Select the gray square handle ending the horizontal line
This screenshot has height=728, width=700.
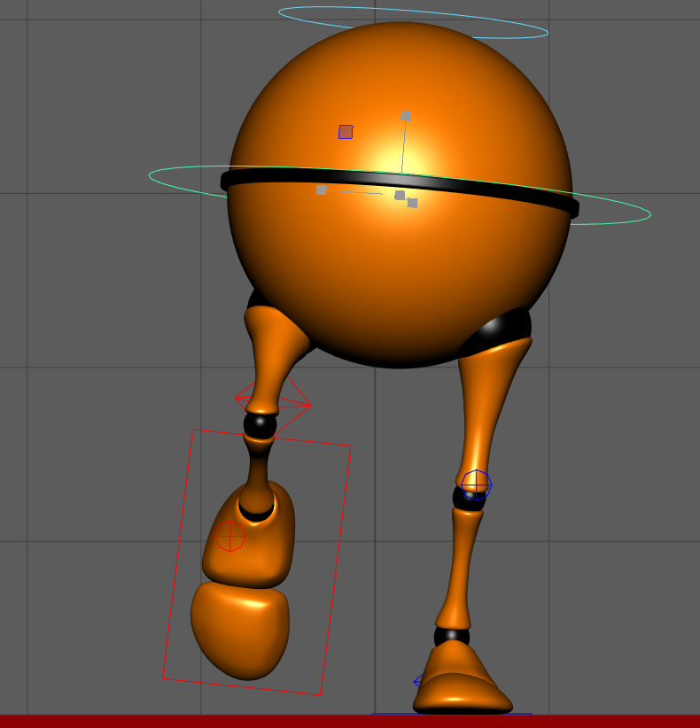click(x=321, y=190)
